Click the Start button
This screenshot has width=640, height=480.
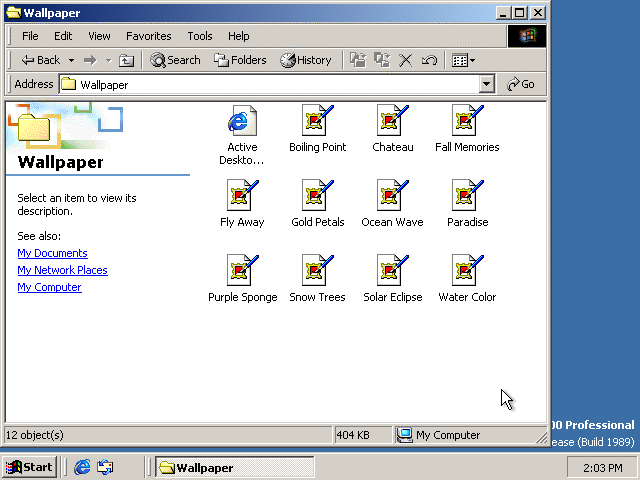(29, 467)
